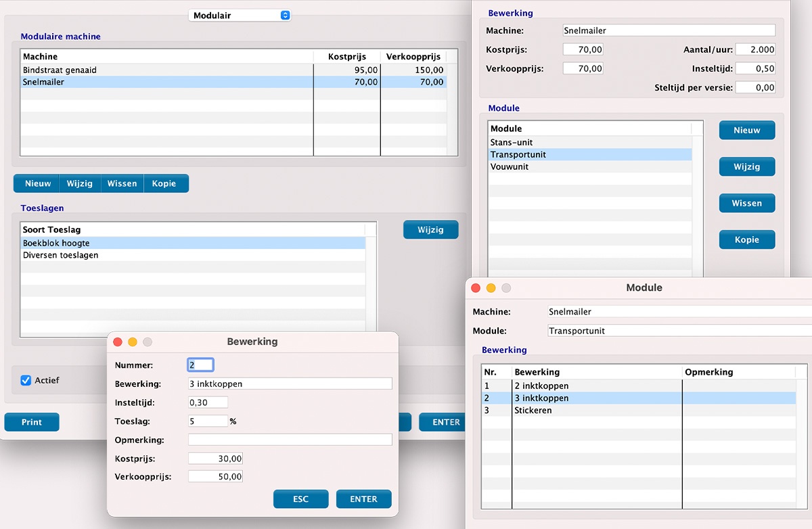Click ENTER button in Bewerking dialog
812x529 pixels.
(x=364, y=499)
